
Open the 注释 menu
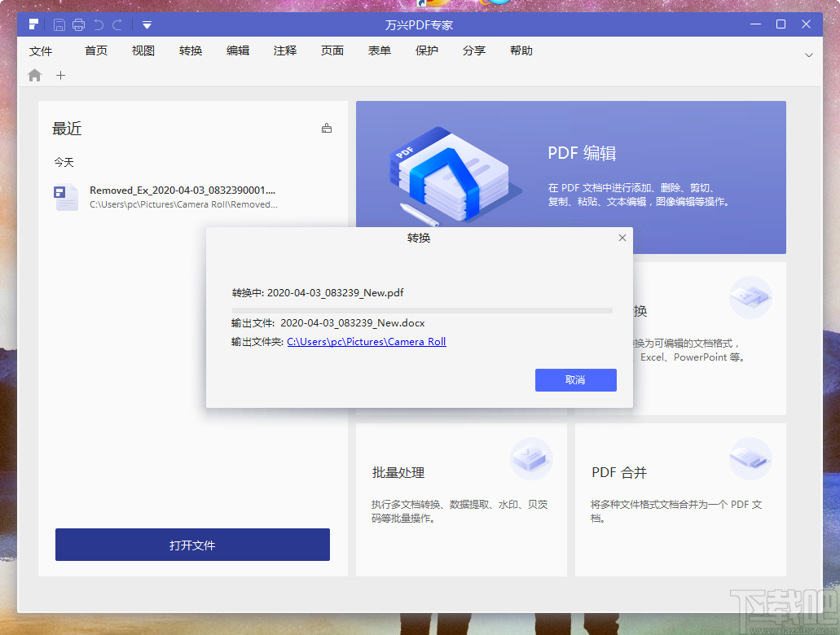point(284,50)
